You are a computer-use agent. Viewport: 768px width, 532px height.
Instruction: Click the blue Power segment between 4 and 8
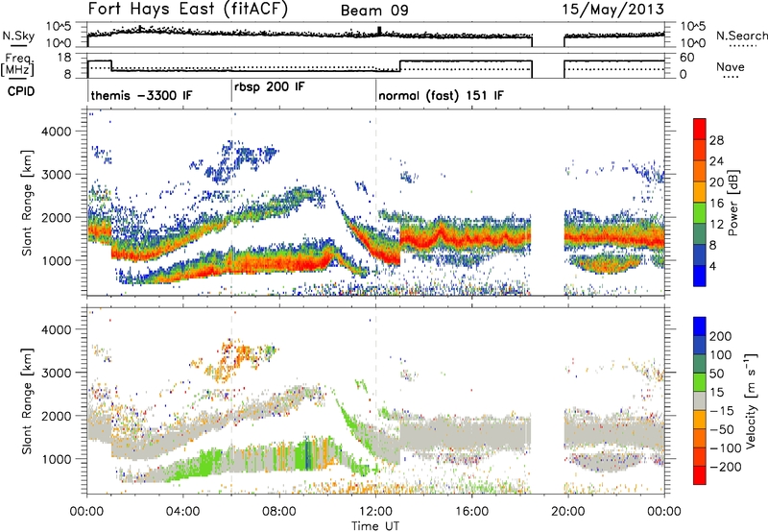(x=700, y=254)
